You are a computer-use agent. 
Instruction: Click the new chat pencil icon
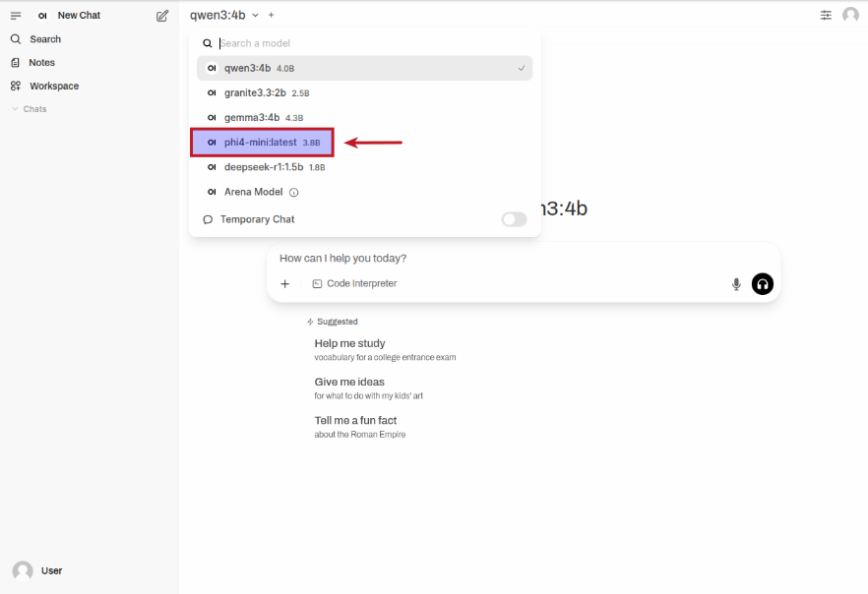[x=162, y=16]
